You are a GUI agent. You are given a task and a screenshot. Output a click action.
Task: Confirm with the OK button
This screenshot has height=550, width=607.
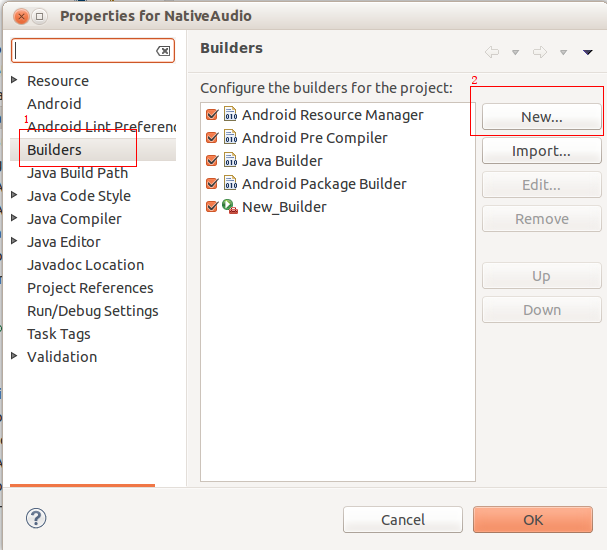tap(533, 519)
